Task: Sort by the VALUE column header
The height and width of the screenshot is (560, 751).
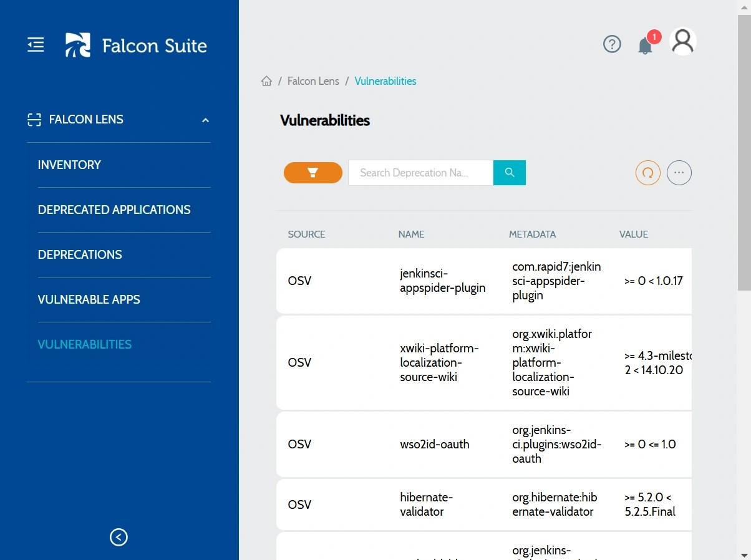Action: click(634, 234)
